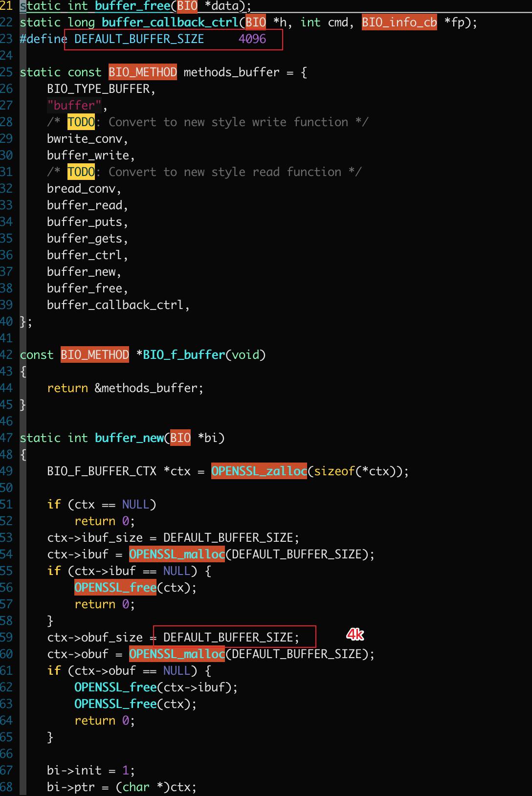Image resolution: width=532 pixels, height=796 pixels.
Task: Click line number 47 in the gutter
Action: [6, 438]
